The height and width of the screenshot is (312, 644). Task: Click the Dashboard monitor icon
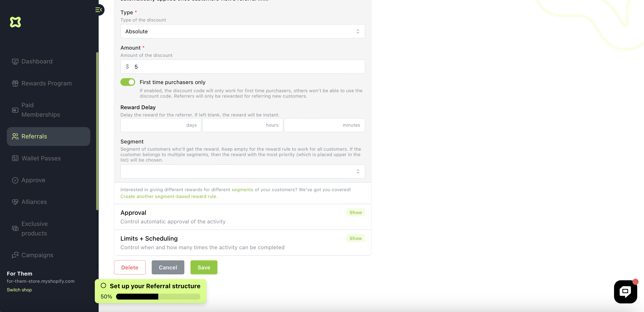(x=15, y=61)
